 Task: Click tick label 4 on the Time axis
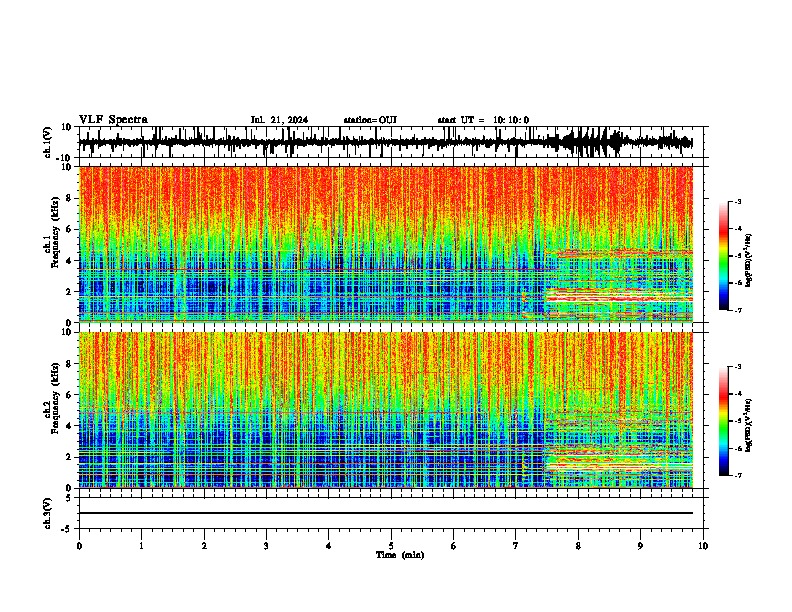pyautogui.click(x=329, y=546)
